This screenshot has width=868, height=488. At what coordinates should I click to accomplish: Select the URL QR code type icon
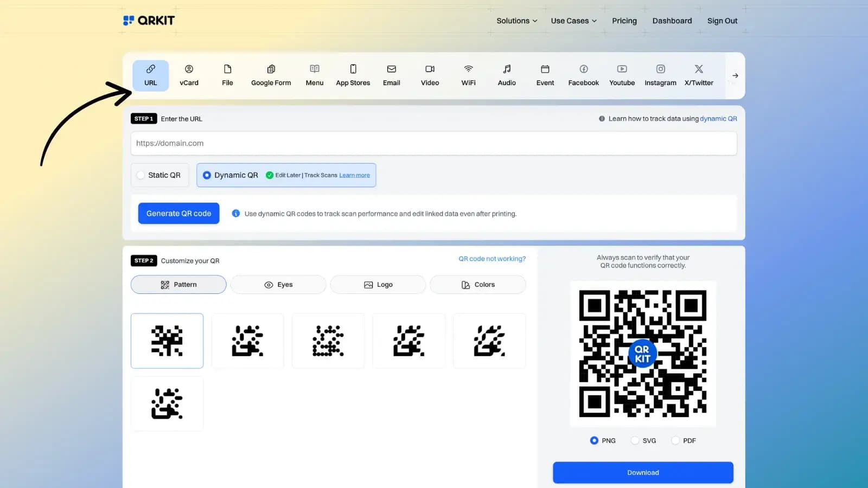150,75
